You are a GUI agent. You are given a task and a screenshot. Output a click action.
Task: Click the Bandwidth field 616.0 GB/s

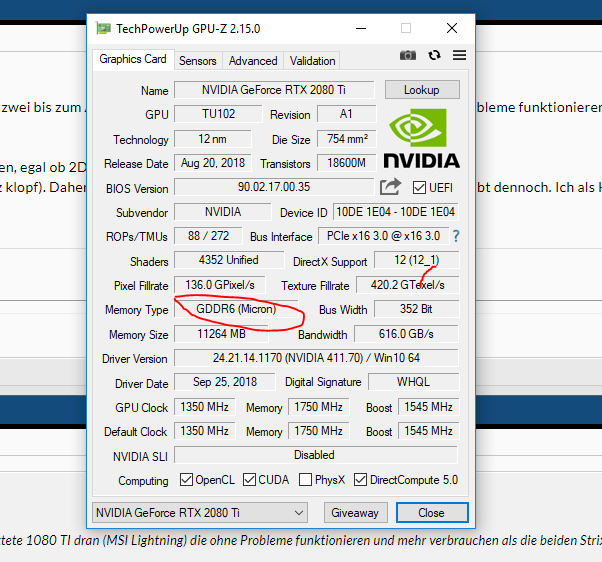[406, 334]
